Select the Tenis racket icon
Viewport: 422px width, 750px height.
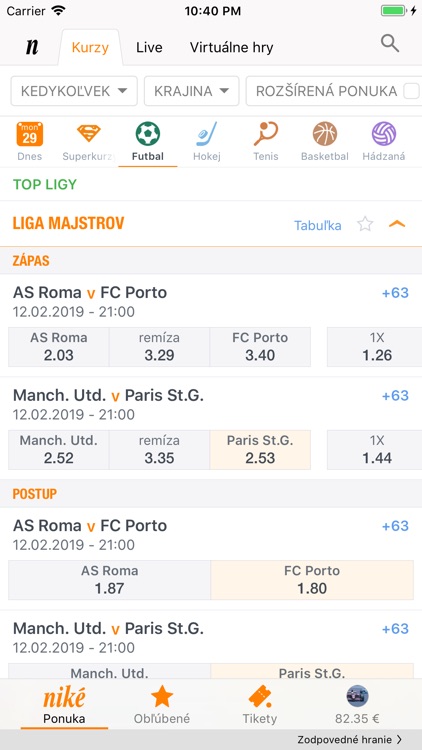[266, 134]
